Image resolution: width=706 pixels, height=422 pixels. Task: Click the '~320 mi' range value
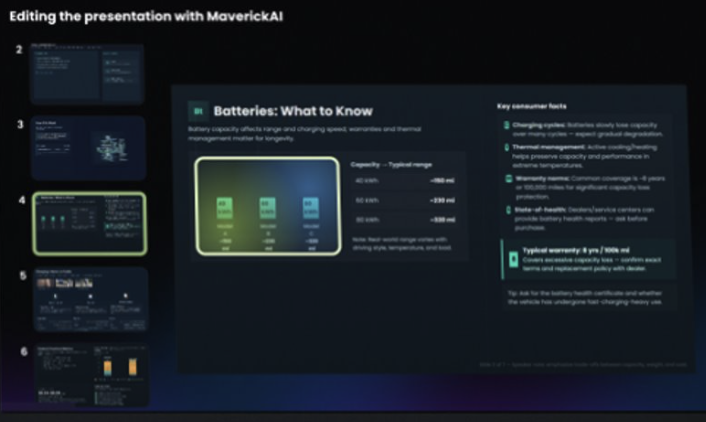[x=442, y=220]
